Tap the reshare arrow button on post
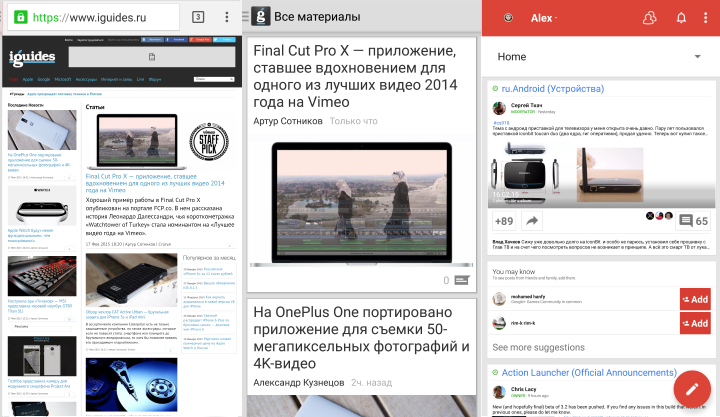Image resolution: width=720 pixels, height=417 pixels. coord(532,221)
